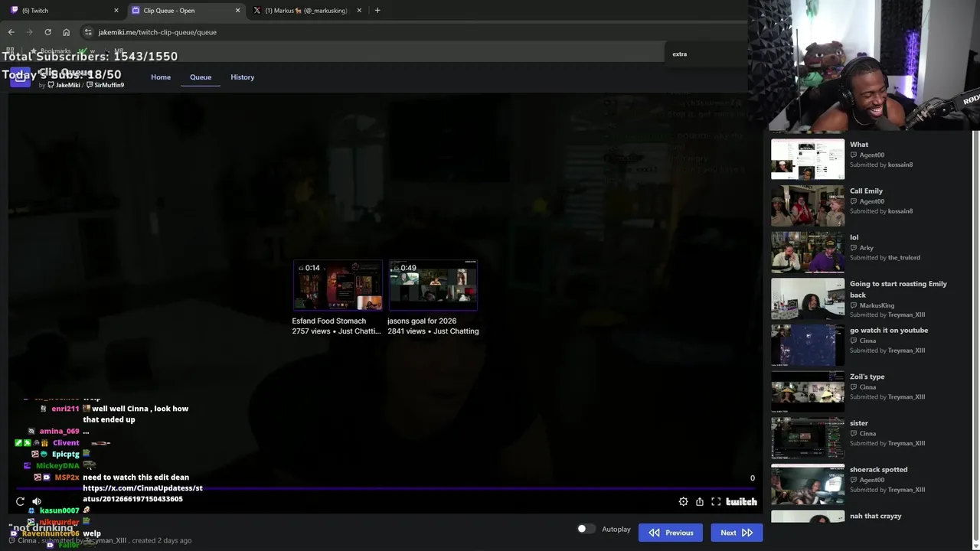
Task: Close the Twitch browser tab
Action: coord(116,11)
